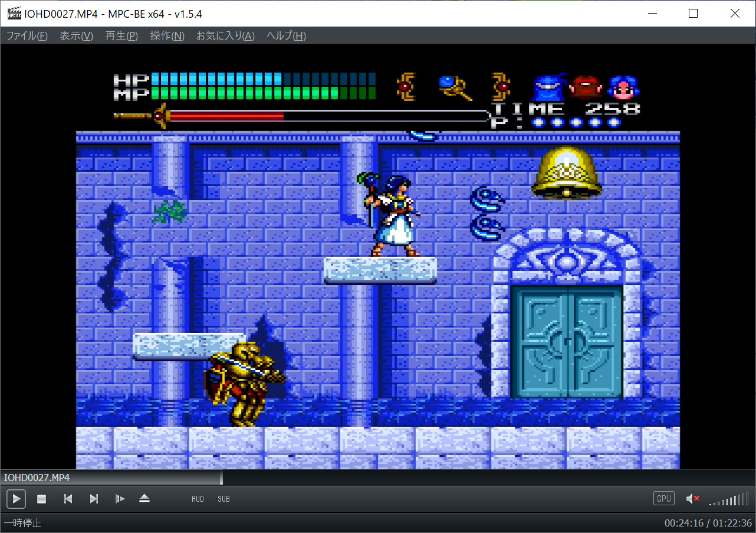Open subtitle selection with SUB button
This screenshot has width=756, height=533.
(223, 499)
